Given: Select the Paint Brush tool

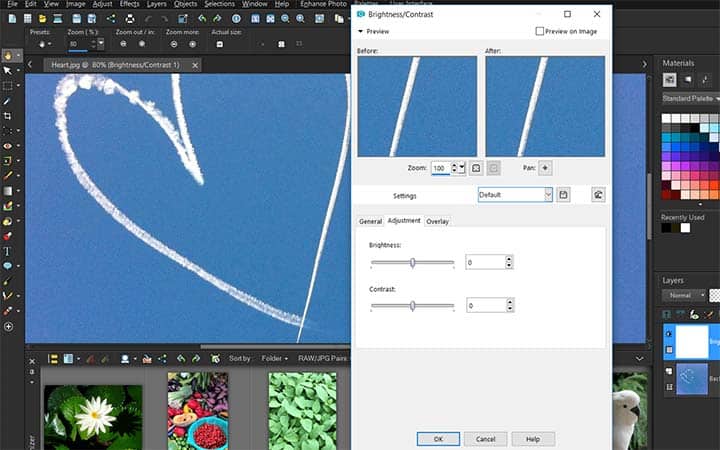Looking at the screenshot, I should 8,176.
